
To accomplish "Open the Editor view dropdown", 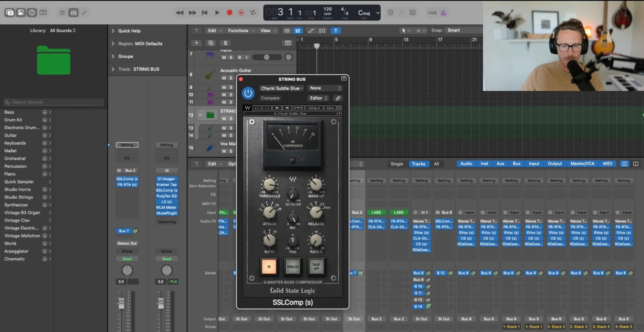I will (x=318, y=98).
